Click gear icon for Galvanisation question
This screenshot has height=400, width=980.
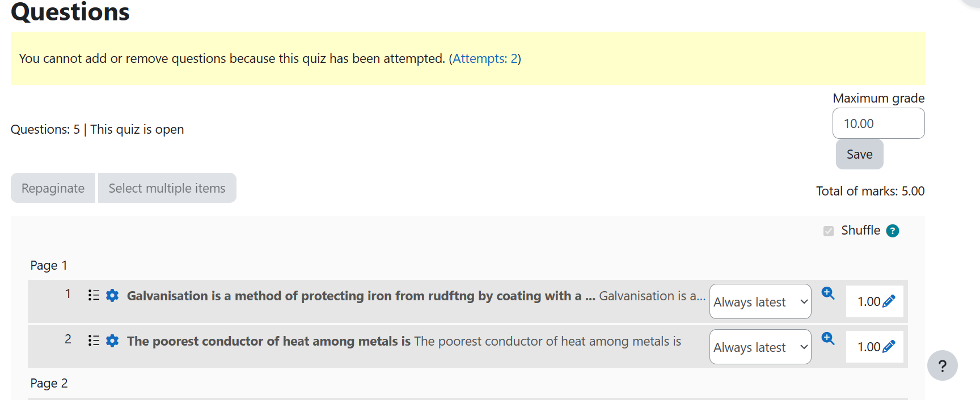(x=112, y=295)
